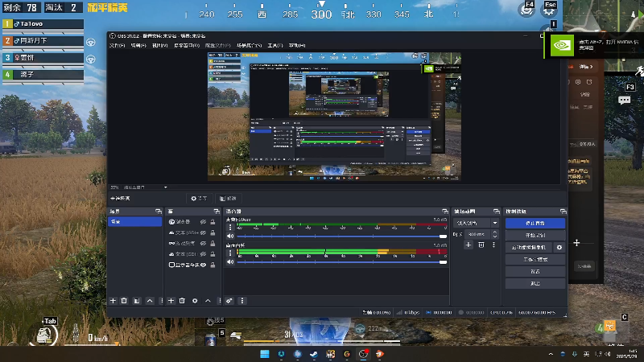The height and width of the screenshot is (362, 644).
Task: Hide the 显示器采集 source with its eye icon
Action: [x=203, y=265]
